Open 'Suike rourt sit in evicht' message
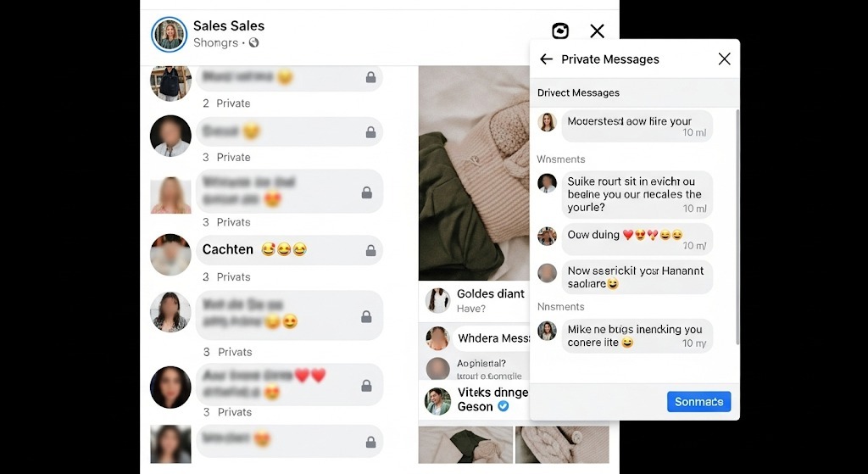This screenshot has width=868, height=474. point(637,194)
